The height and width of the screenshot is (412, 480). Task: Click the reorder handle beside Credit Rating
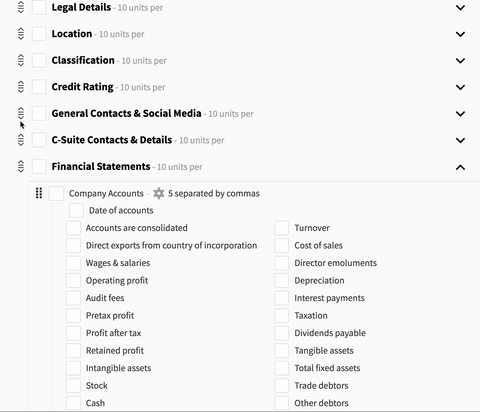(21, 87)
